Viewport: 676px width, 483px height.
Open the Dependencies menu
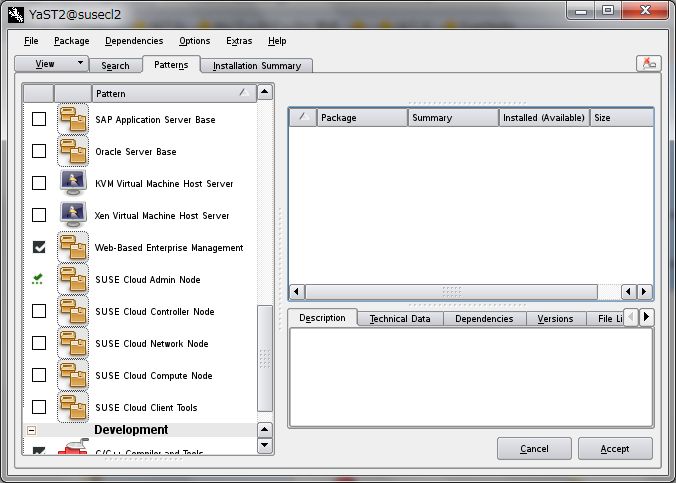134,41
